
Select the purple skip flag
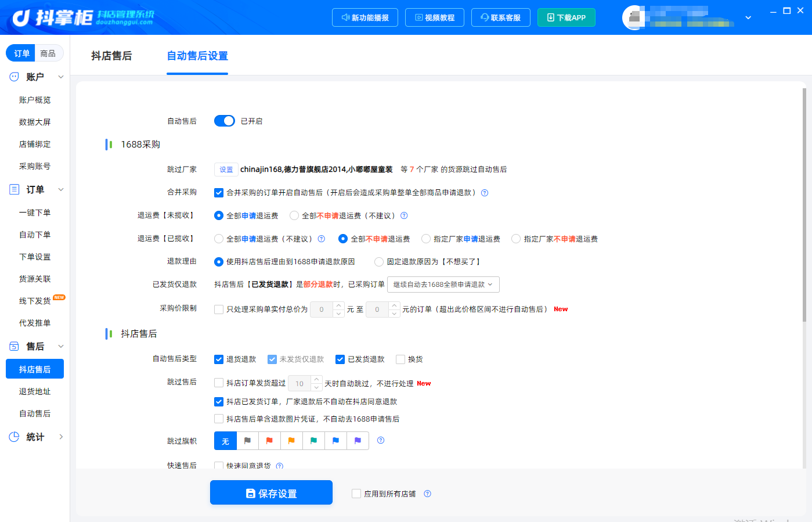(358, 441)
